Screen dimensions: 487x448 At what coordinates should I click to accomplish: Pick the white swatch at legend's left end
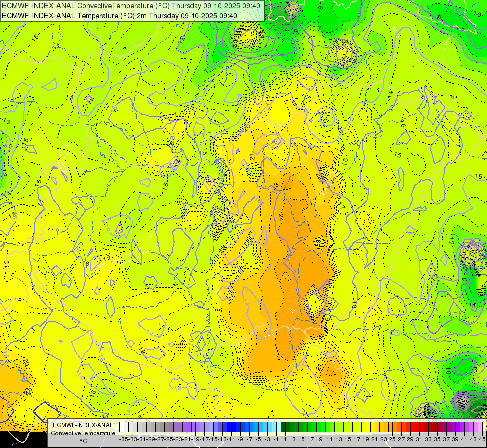(122, 427)
